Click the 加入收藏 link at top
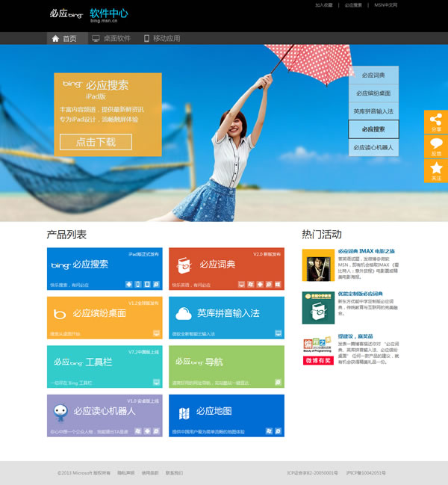The image size is (448, 485). [x=323, y=5]
